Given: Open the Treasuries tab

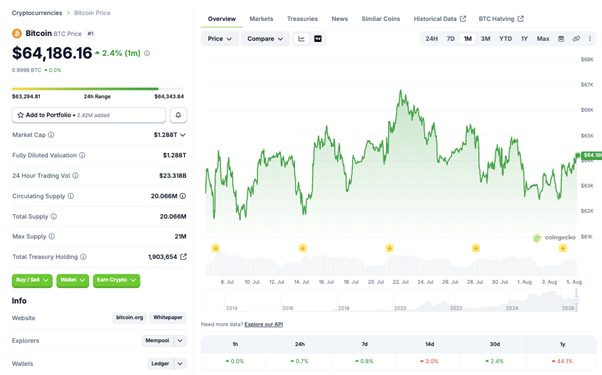Looking at the screenshot, I should coord(302,19).
